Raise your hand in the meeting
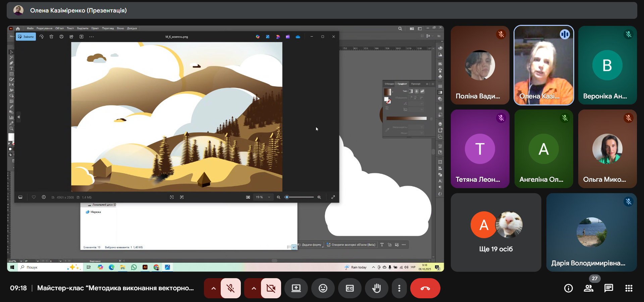This screenshot has height=302, width=644. [376, 288]
